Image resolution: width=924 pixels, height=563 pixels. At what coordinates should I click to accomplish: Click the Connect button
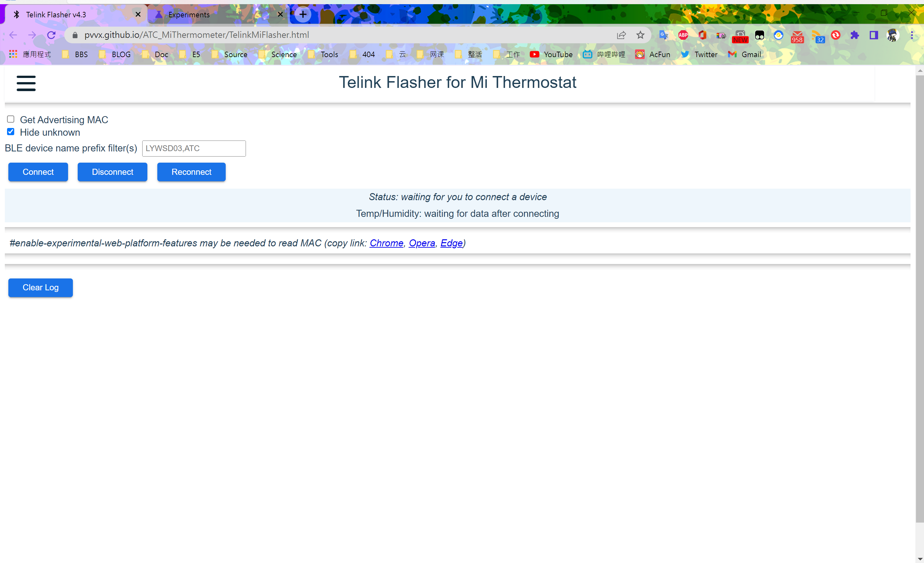[38, 172]
